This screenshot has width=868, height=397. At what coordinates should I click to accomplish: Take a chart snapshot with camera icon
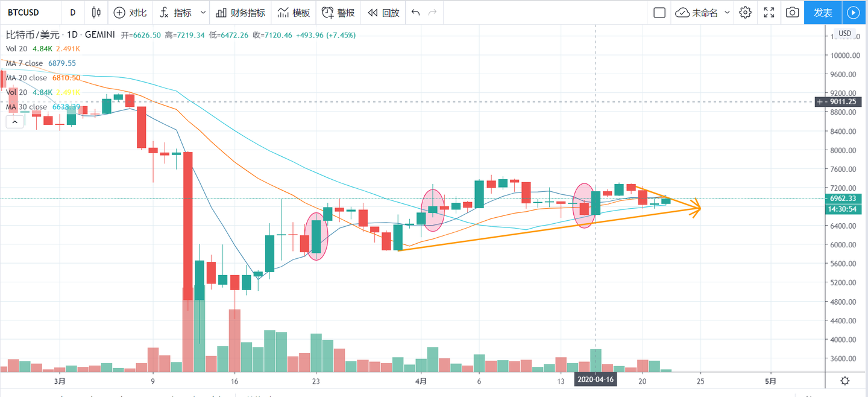pyautogui.click(x=793, y=13)
